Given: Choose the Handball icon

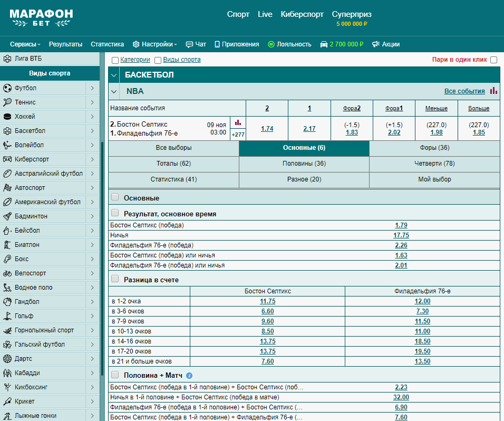Looking at the screenshot, I should 7,302.
